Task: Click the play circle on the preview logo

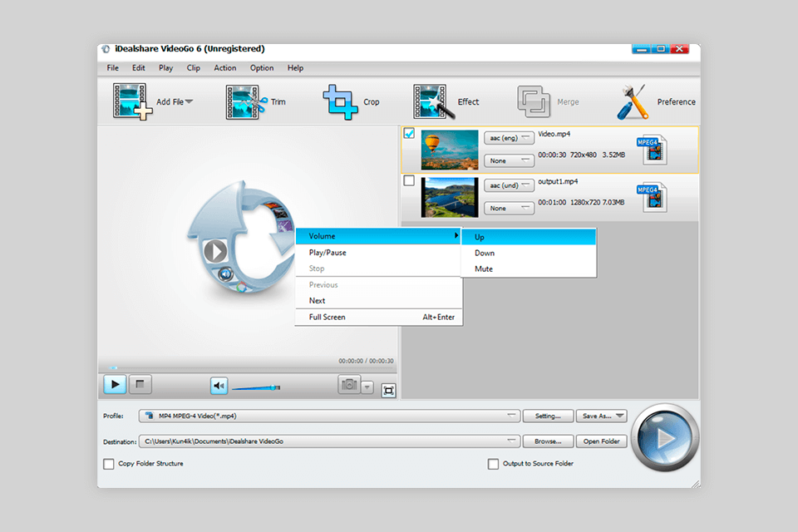Action: pos(215,252)
